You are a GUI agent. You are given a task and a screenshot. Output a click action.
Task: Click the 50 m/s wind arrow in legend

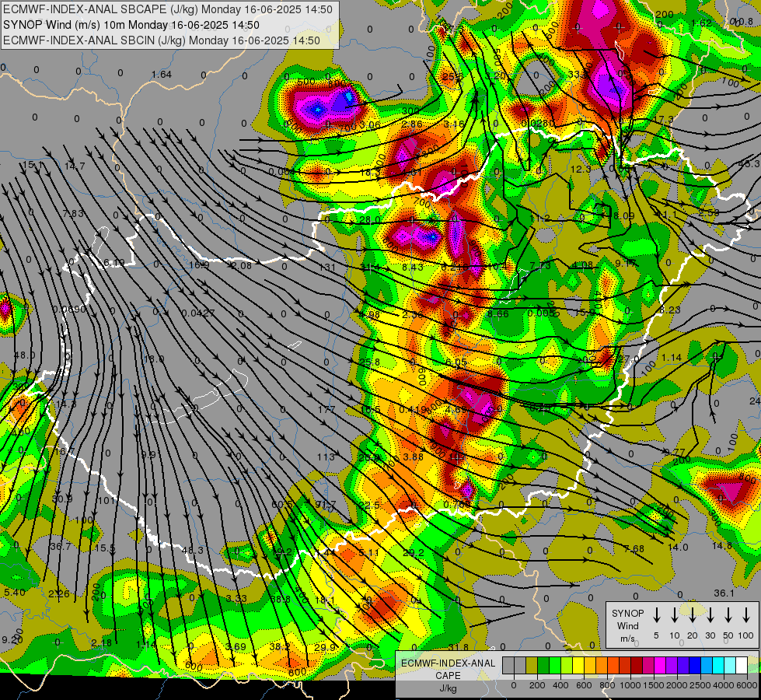(728, 615)
